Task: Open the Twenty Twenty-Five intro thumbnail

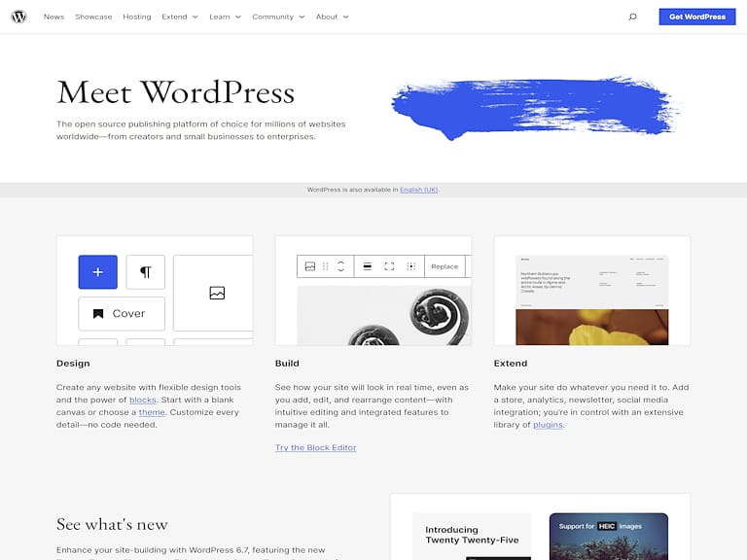Action: tap(472, 537)
